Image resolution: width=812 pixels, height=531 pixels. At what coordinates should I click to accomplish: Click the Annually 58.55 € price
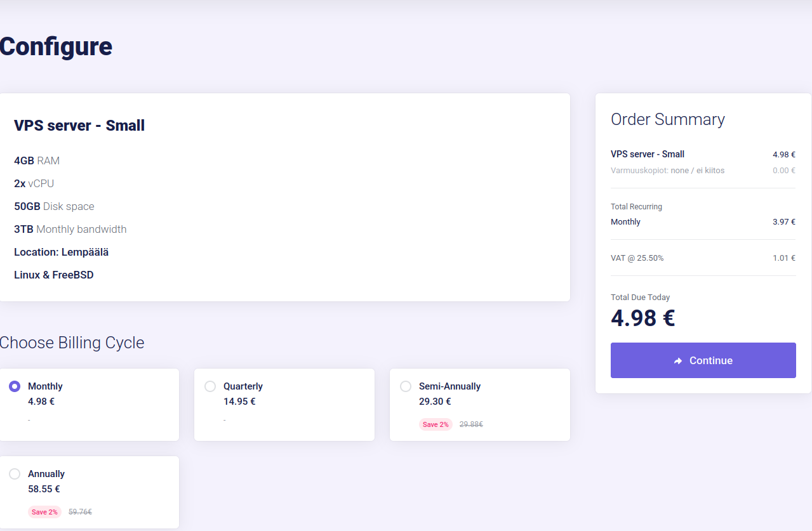coord(44,489)
